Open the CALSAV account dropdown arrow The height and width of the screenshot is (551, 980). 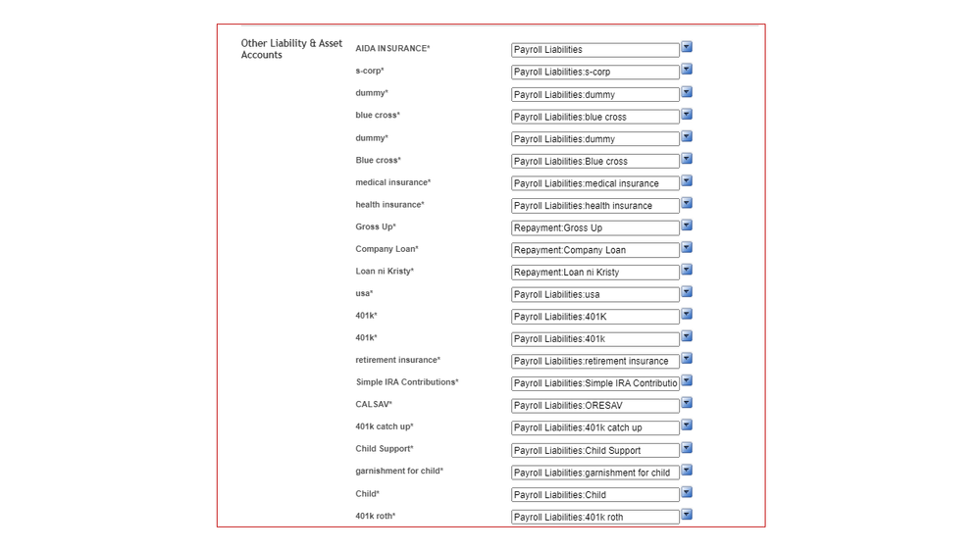pyautogui.click(x=687, y=403)
